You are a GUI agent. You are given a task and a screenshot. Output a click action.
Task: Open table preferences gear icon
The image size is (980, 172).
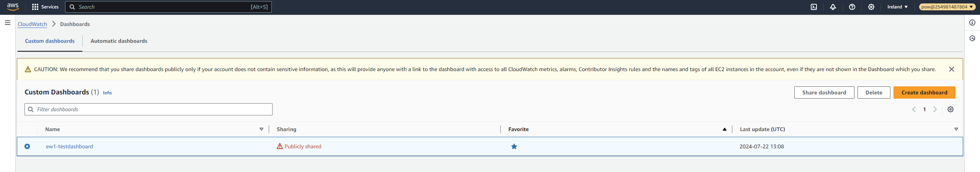pyautogui.click(x=951, y=109)
